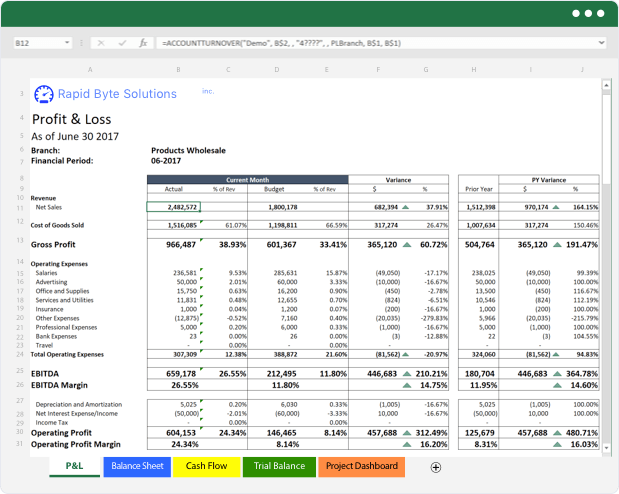Screen dimensions: 619x494
Task: Click the Gross Profit actual value 966,487
Action: 181,244
